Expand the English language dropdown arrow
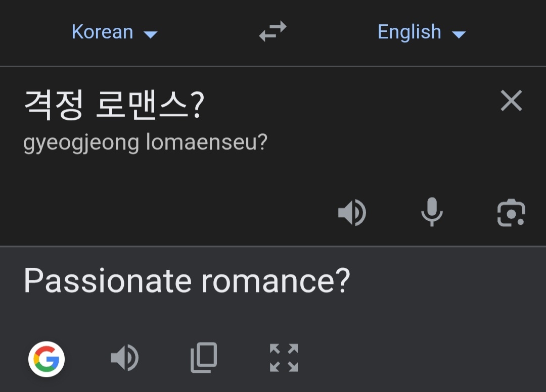Viewport: 546px width, 392px height. [x=458, y=34]
